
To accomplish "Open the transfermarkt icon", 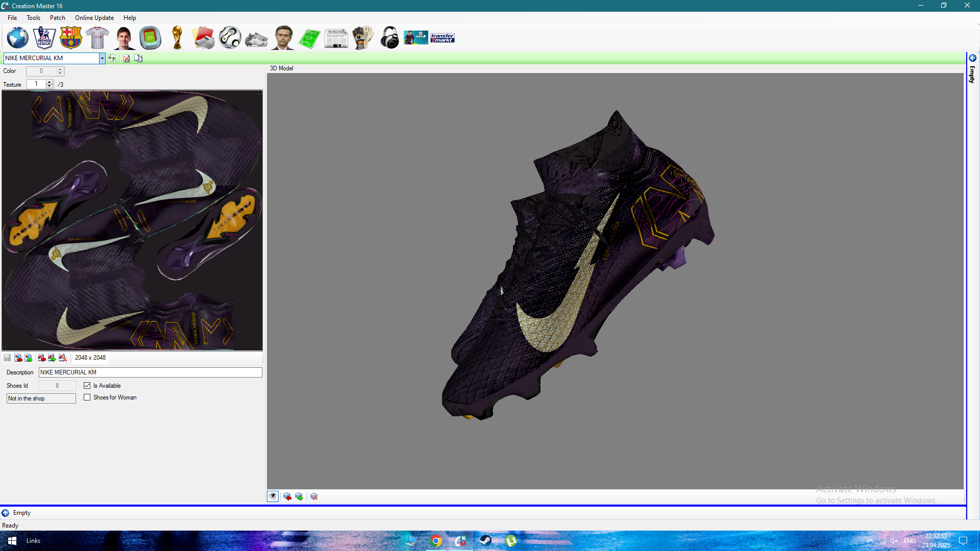I will pos(443,38).
